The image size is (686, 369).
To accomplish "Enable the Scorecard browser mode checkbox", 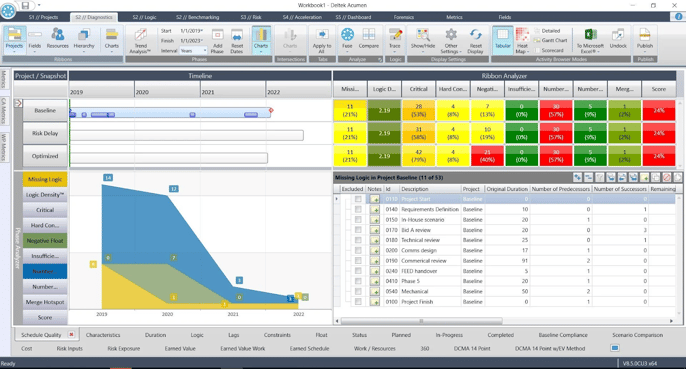I will pyautogui.click(x=537, y=50).
